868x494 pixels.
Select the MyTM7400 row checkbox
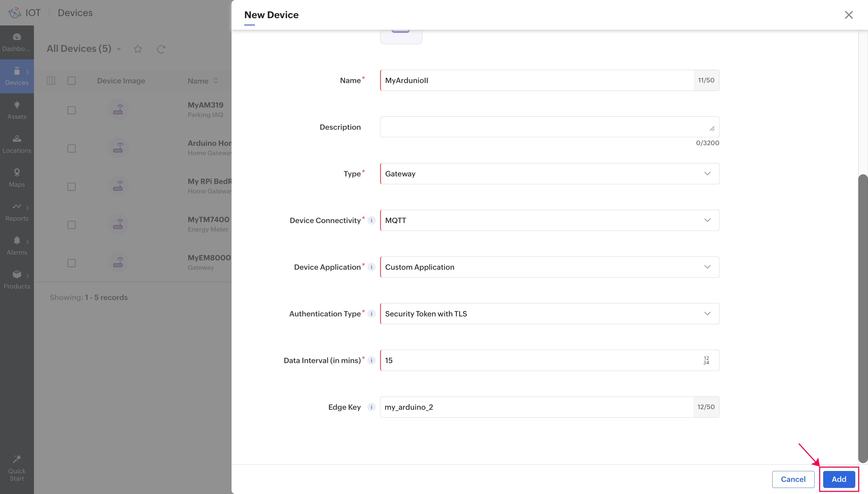[x=71, y=225]
